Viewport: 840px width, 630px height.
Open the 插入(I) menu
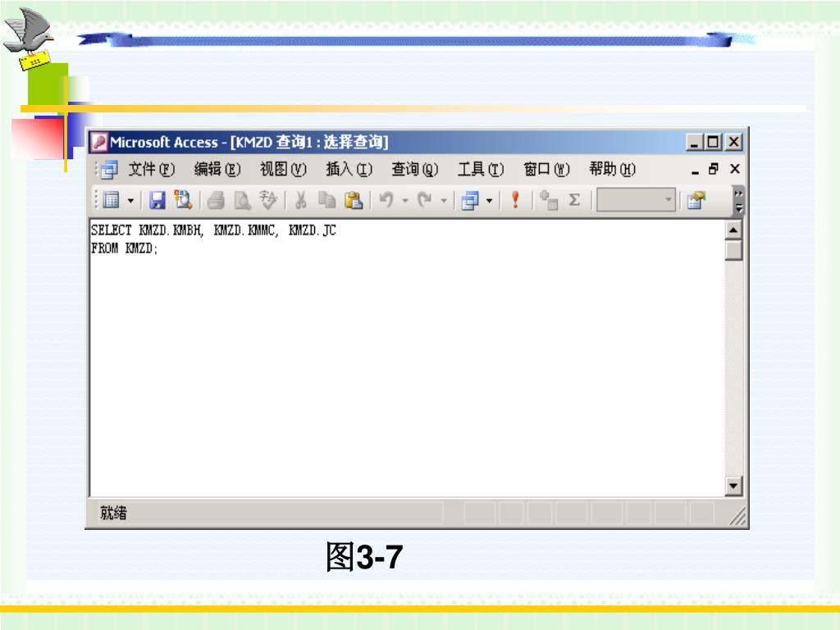click(349, 169)
